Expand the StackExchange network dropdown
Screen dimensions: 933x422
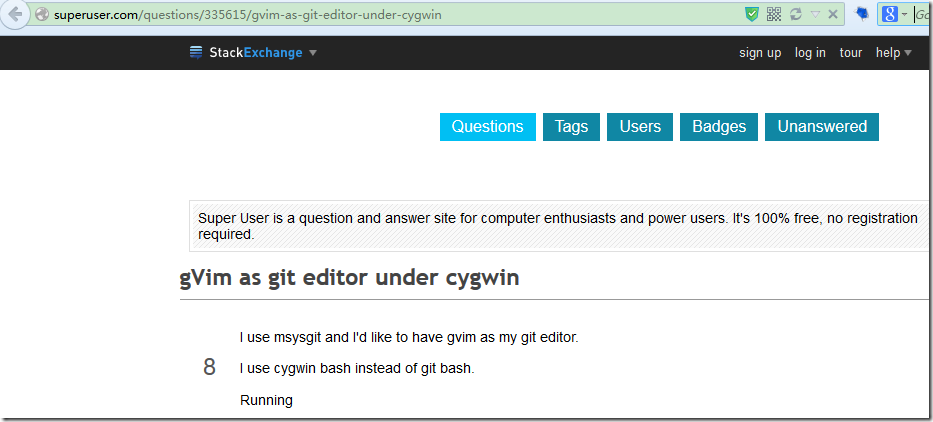(x=313, y=53)
